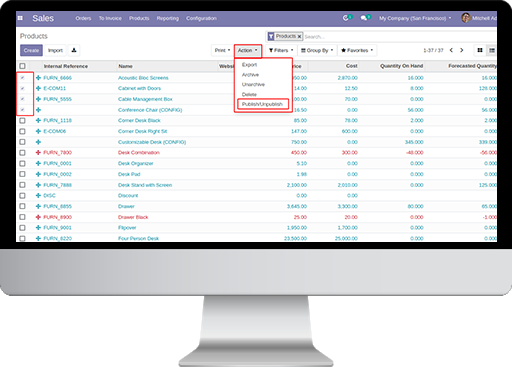The image size is (512, 367).
Task: Open the Reporting menu
Action: tap(168, 18)
